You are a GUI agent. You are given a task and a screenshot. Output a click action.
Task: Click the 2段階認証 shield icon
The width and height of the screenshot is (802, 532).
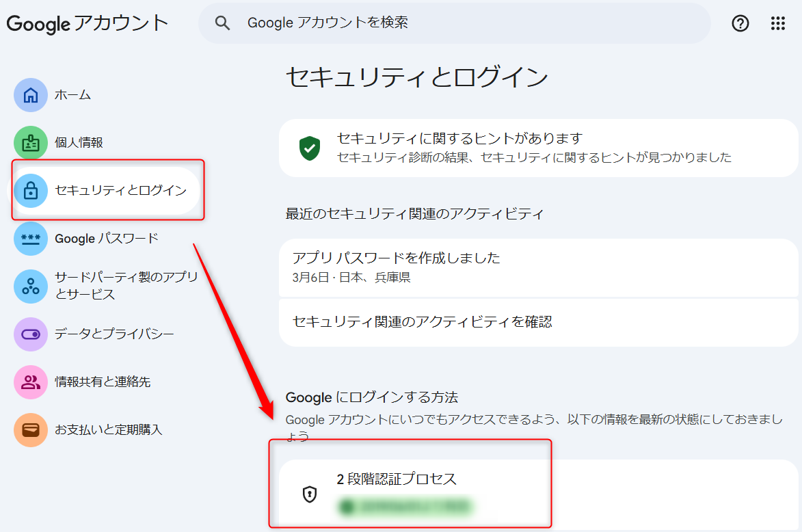[310, 494]
